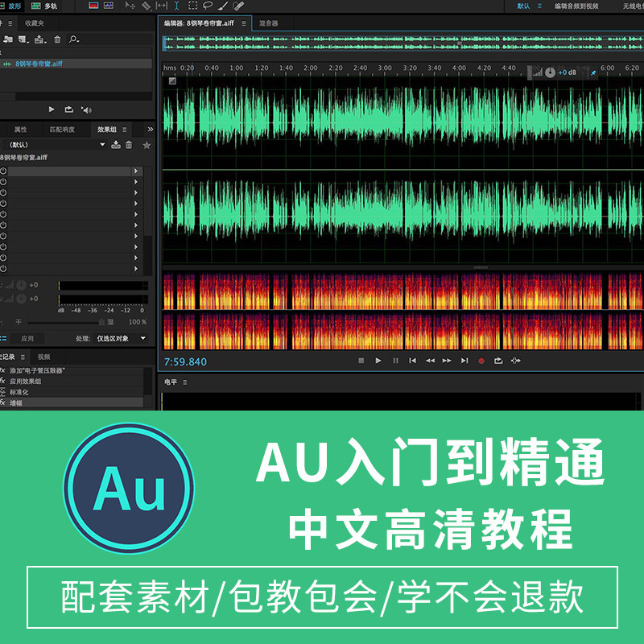Open the 默认 workspace menu icon
The width and height of the screenshot is (644, 644).
click(539, 6)
